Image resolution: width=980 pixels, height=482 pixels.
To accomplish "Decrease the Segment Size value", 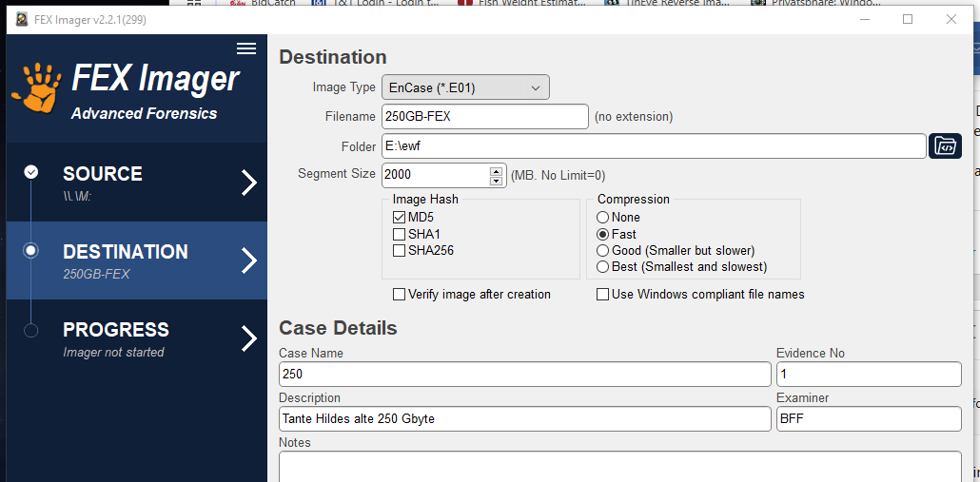I will pos(497,181).
